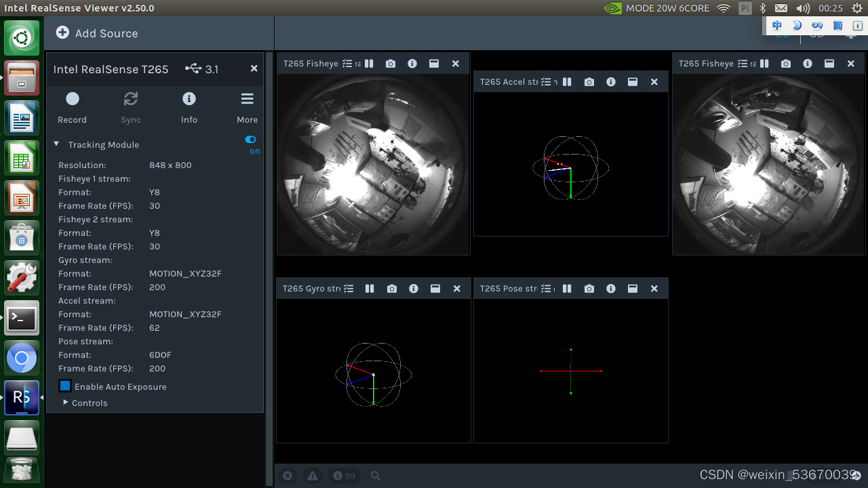Toggle the Tracking Module on/off switch
This screenshot has width=868, height=488.
(251, 140)
